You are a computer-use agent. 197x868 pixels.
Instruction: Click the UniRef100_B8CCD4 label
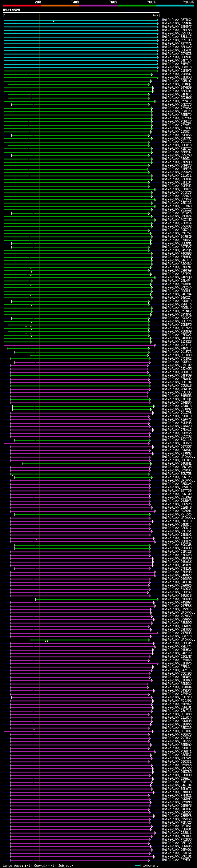pos(177,91)
